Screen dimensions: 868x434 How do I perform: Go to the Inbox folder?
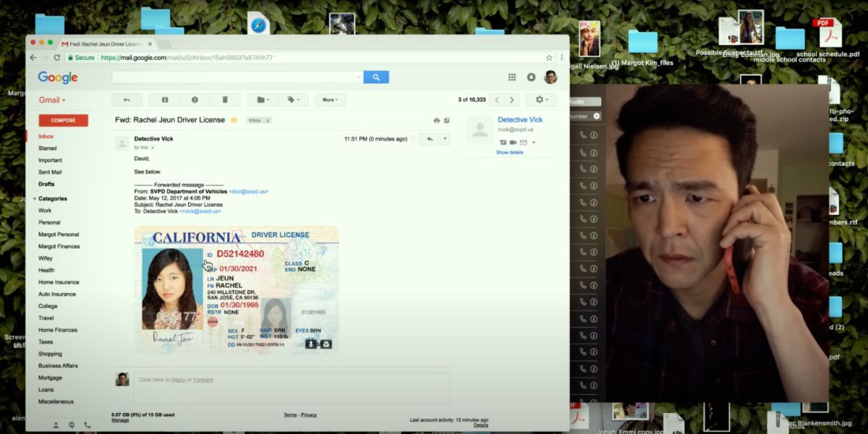[46, 136]
